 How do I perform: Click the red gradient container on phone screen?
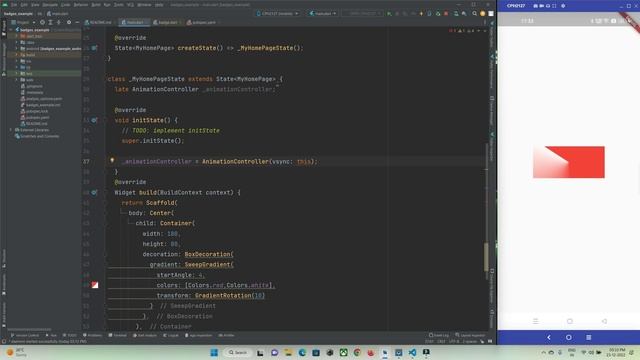click(x=569, y=162)
